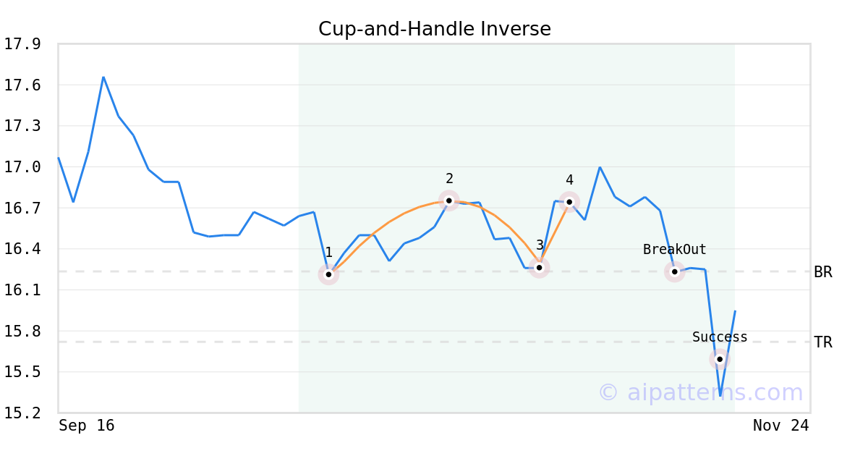This screenshot has width=868, height=456.
Task: Select pattern point marker 3
Action: (539, 268)
